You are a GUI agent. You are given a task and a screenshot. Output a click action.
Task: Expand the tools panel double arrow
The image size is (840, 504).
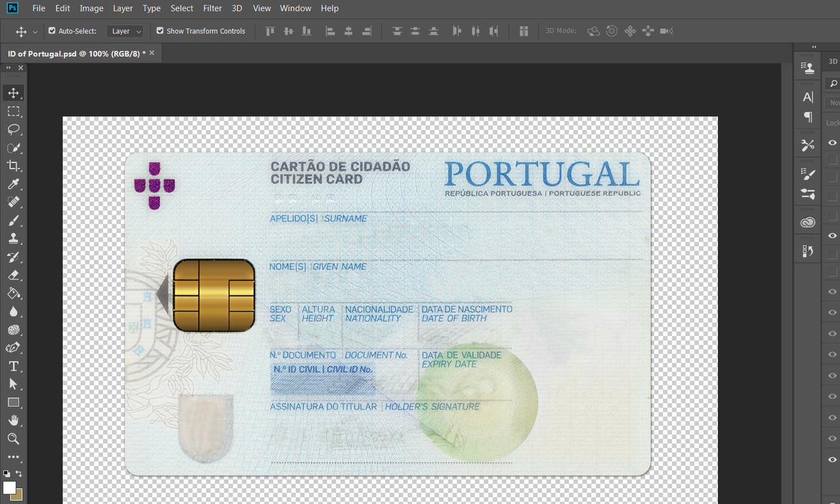click(x=9, y=68)
